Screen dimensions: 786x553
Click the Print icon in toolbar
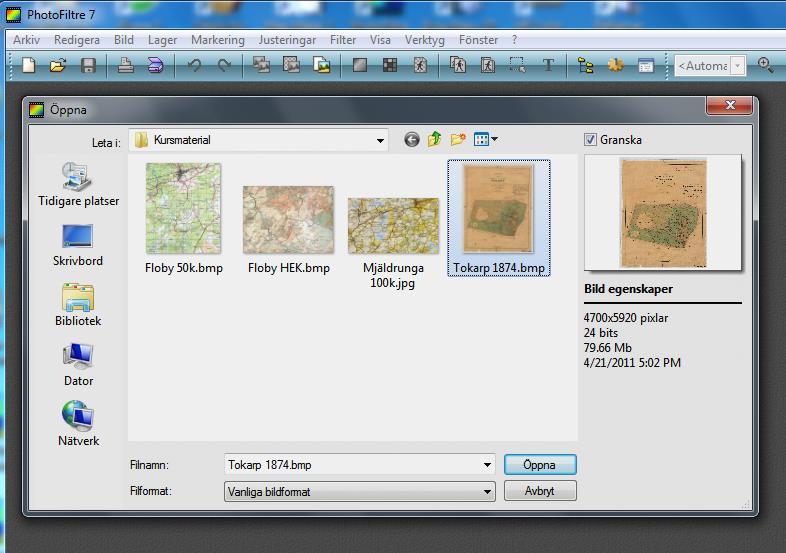point(125,65)
